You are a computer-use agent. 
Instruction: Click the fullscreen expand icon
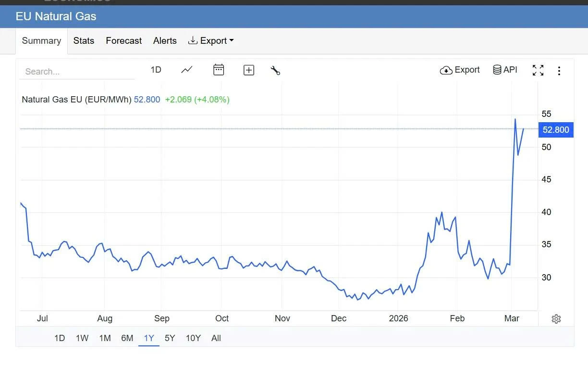pyautogui.click(x=538, y=70)
